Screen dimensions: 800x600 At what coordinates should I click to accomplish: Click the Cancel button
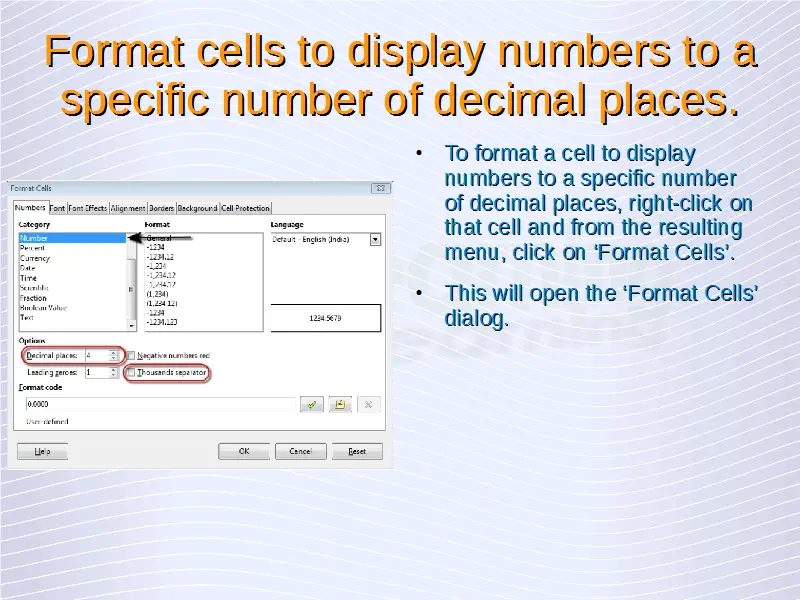(x=300, y=451)
